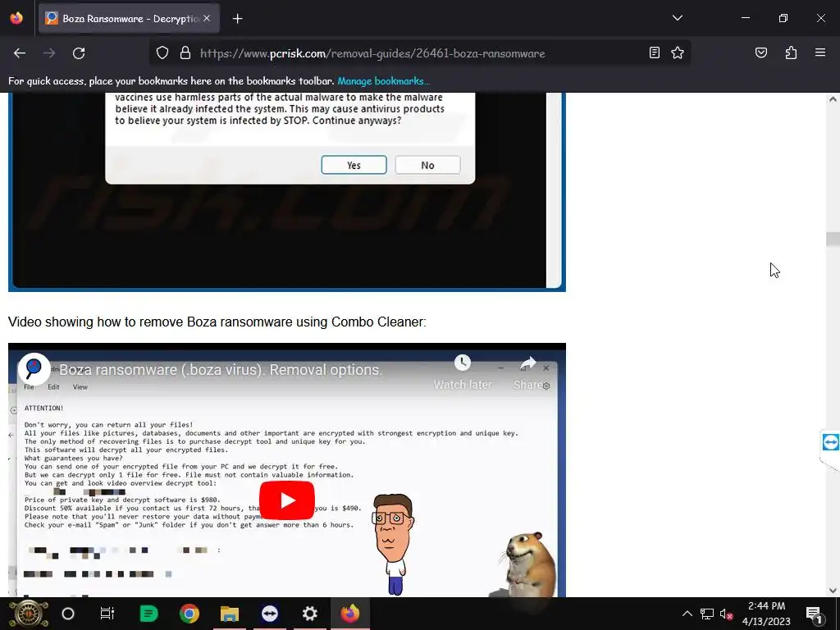Select the Boza Ransomware tab
This screenshot has width=840, height=630.
pos(129,19)
